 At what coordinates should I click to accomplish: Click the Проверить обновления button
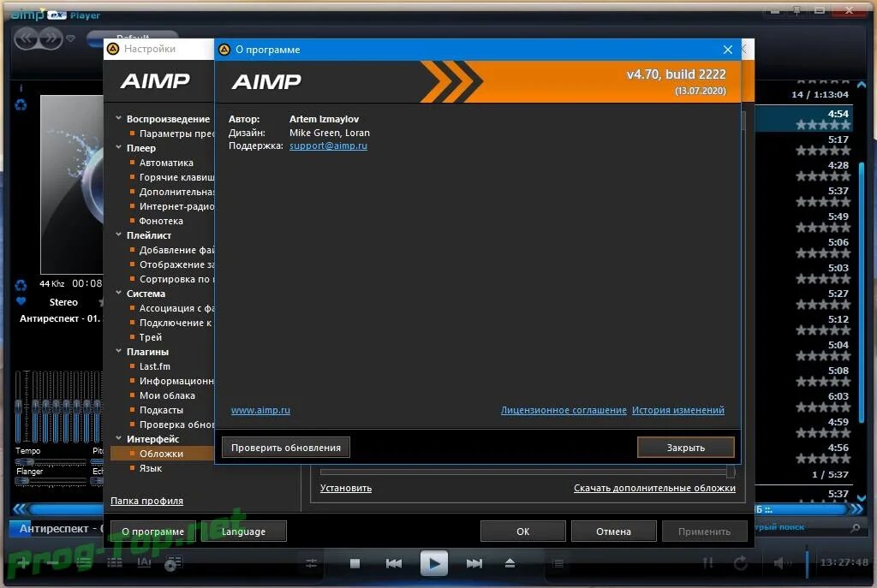click(x=286, y=447)
